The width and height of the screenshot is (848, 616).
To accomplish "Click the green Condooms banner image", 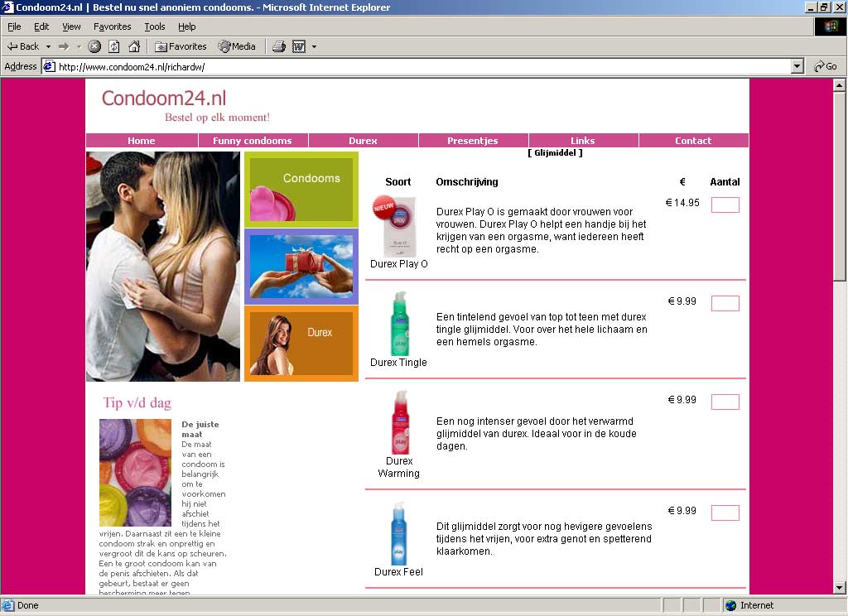I will [301, 190].
